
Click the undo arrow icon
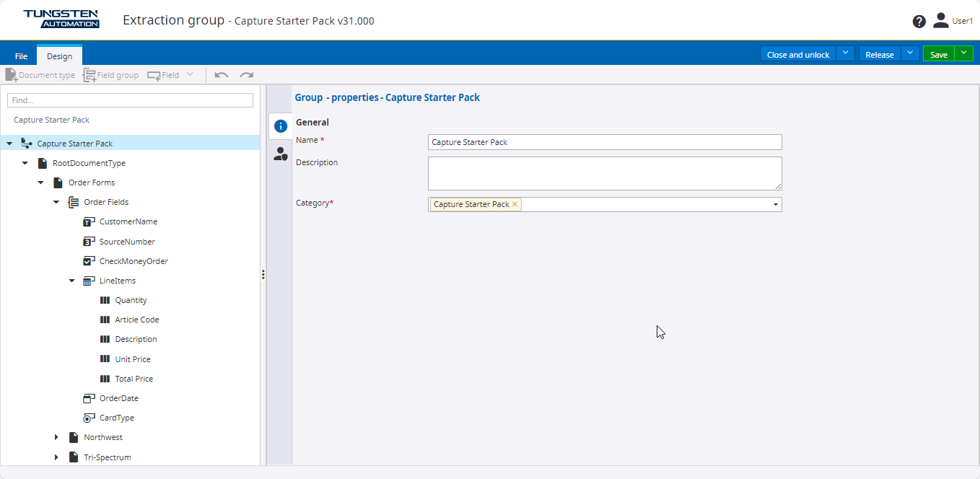pos(222,75)
